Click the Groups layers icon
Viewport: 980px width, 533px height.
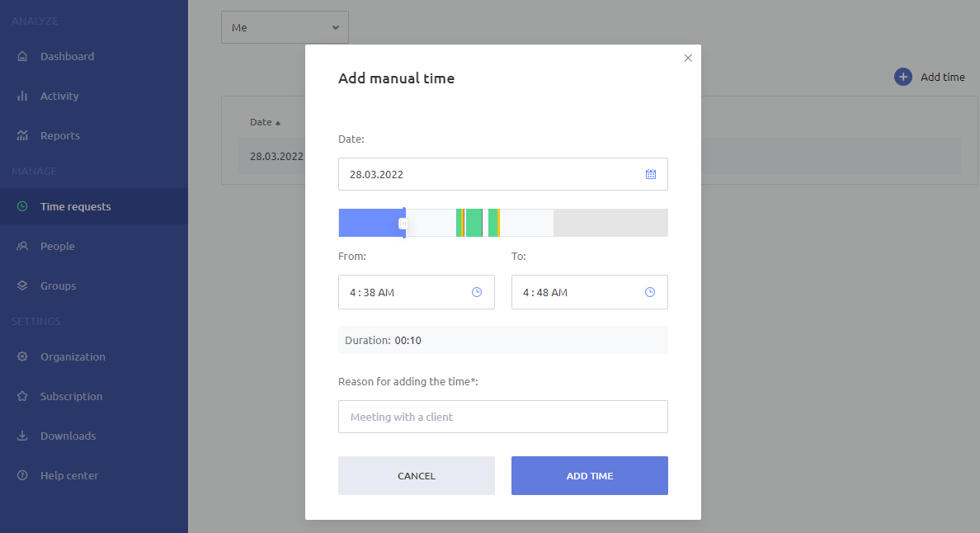(22, 285)
